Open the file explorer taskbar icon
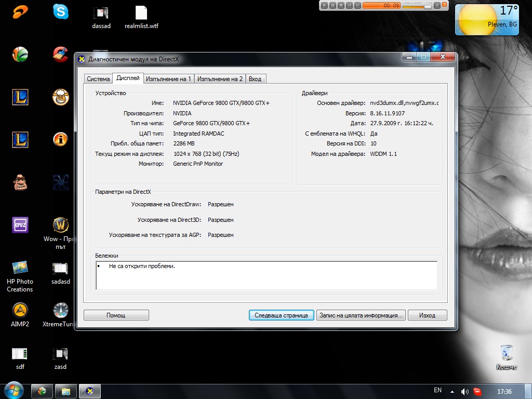 pyautogui.click(x=66, y=391)
